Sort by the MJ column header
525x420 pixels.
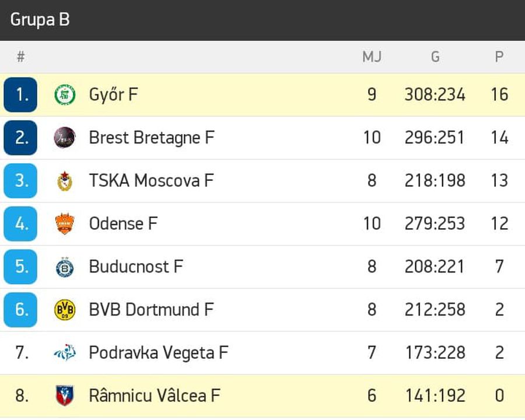click(372, 57)
